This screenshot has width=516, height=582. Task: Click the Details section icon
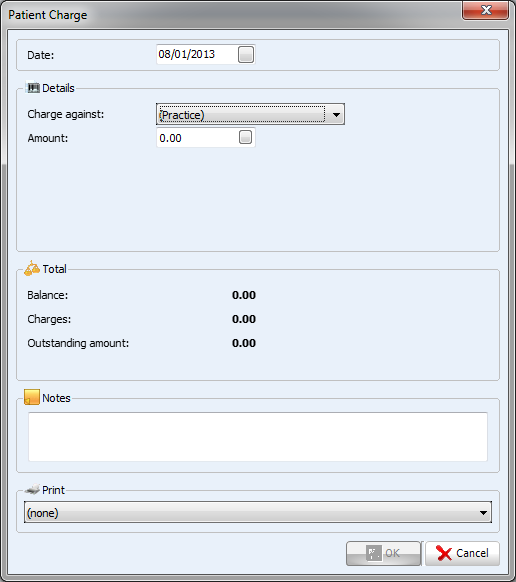(x=33, y=88)
